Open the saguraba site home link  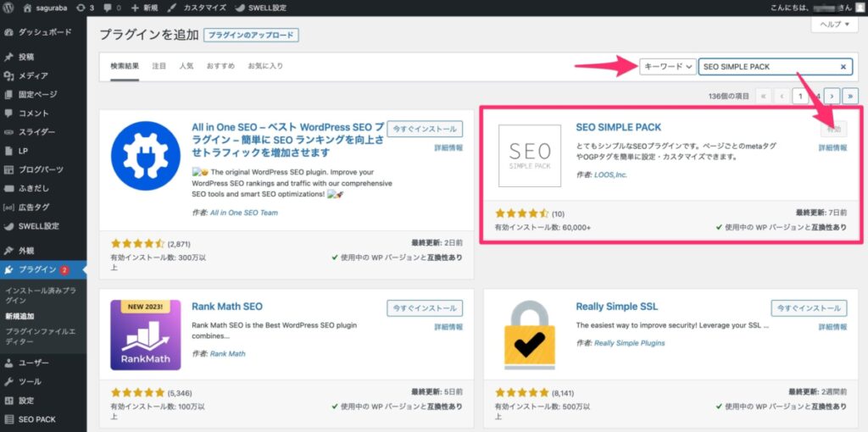click(x=46, y=8)
